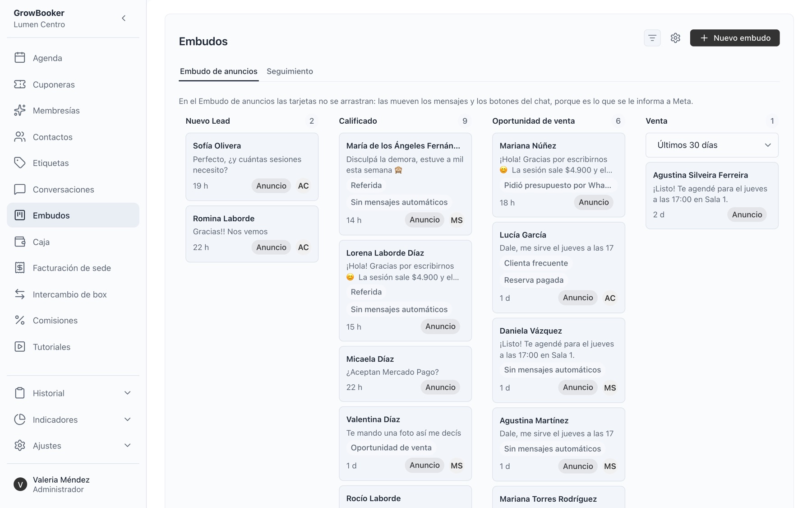812x508 pixels.
Task: Open Contactos people icon
Action: pos(20,137)
